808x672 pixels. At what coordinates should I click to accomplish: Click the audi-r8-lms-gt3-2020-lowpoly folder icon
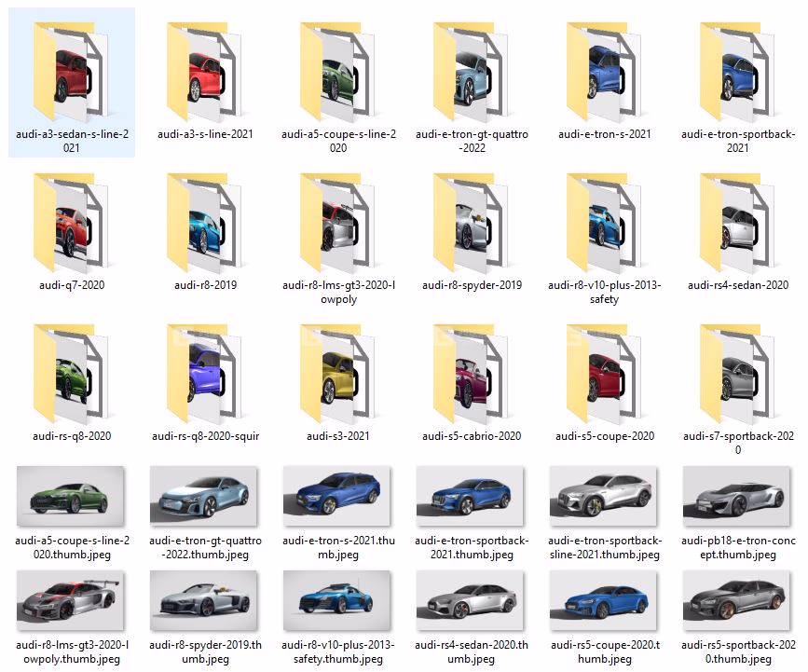click(x=338, y=223)
